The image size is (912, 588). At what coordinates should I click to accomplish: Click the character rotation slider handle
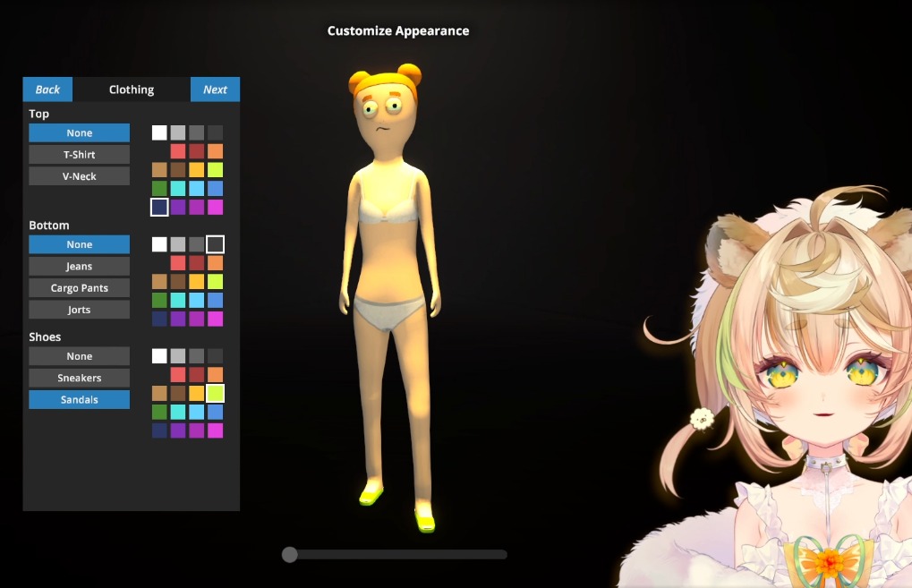coord(290,554)
